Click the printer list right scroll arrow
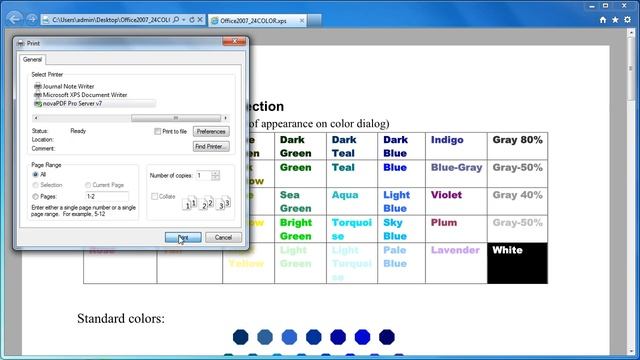 [x=225, y=118]
